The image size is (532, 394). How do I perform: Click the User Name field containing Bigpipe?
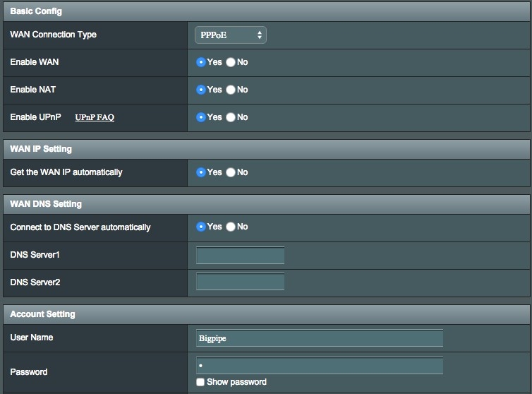click(319, 338)
